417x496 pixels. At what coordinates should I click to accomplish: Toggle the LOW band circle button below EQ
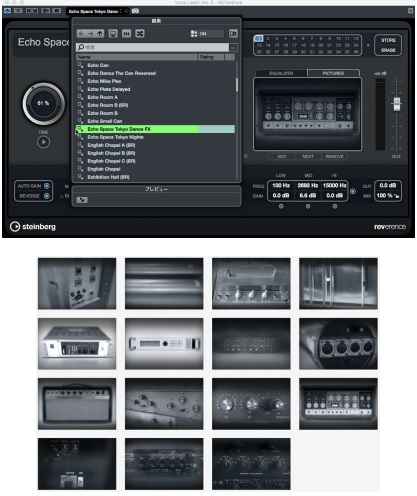click(281, 206)
